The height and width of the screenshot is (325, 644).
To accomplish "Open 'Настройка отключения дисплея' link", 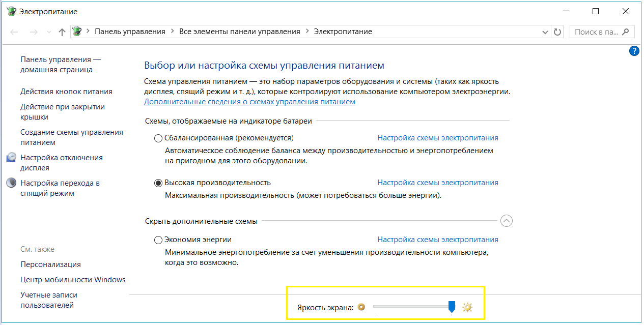I will click(62, 163).
